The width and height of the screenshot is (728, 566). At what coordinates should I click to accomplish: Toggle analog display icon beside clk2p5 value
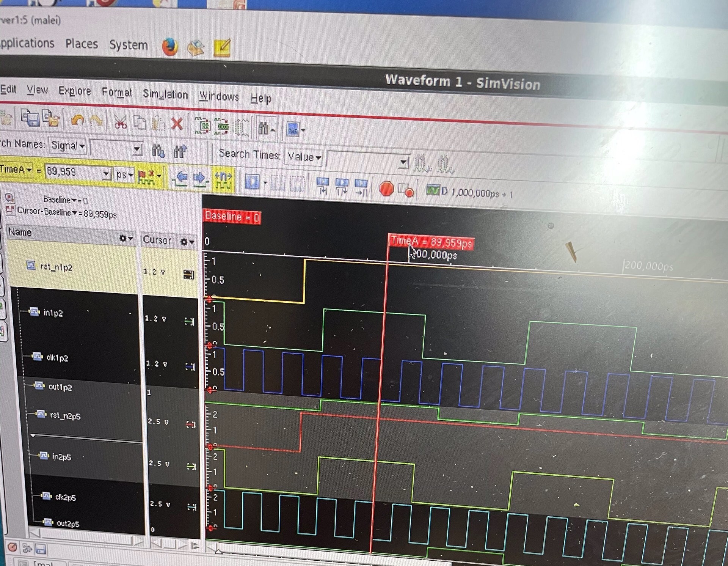tap(191, 507)
